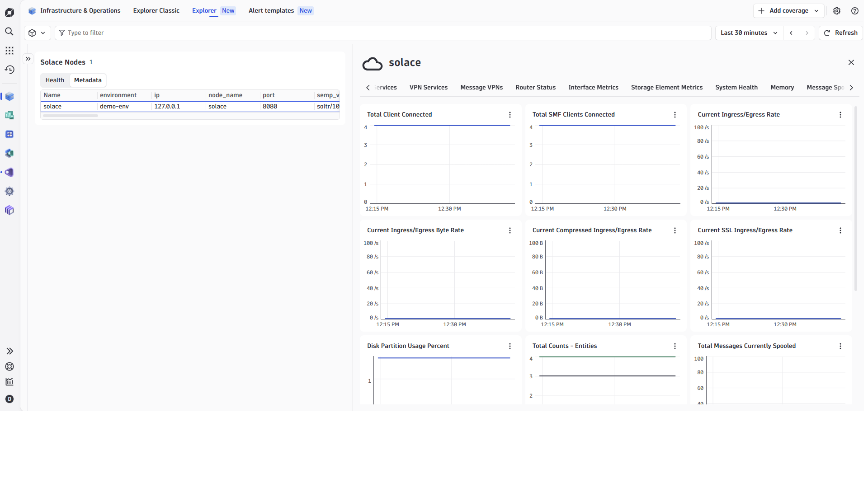Open Current Ingress/Egress Byte Rate options menu
This screenshot has height=488, width=868.
(x=510, y=230)
